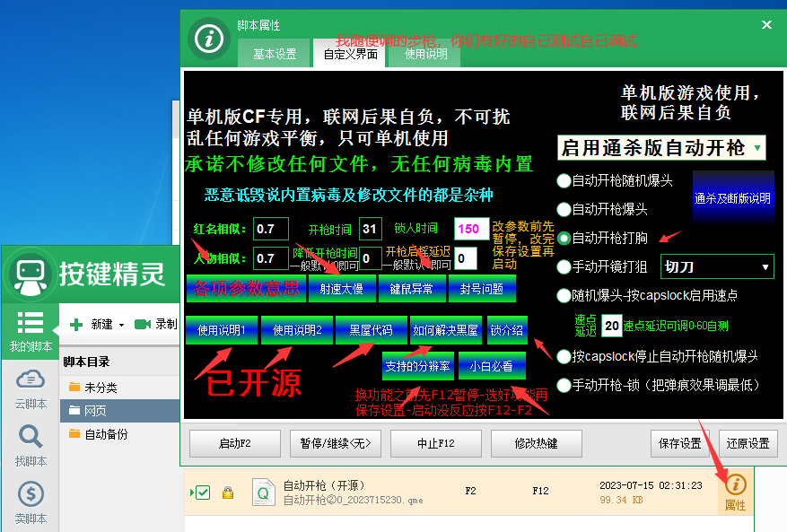Click the lock icon on 自动开枪 row
This screenshot has width=787, height=532.
[228, 493]
